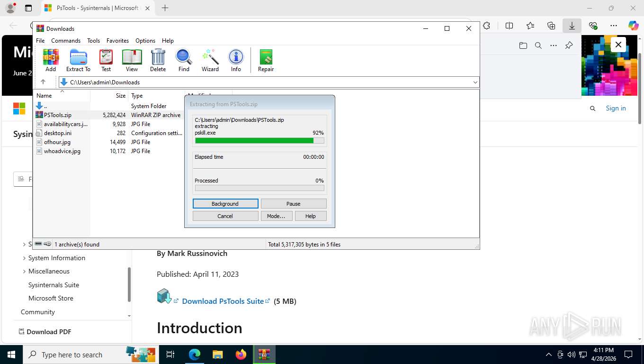This screenshot has width=644, height=364.
Task: Open the Help menu in WinRAR
Action: click(x=168, y=41)
